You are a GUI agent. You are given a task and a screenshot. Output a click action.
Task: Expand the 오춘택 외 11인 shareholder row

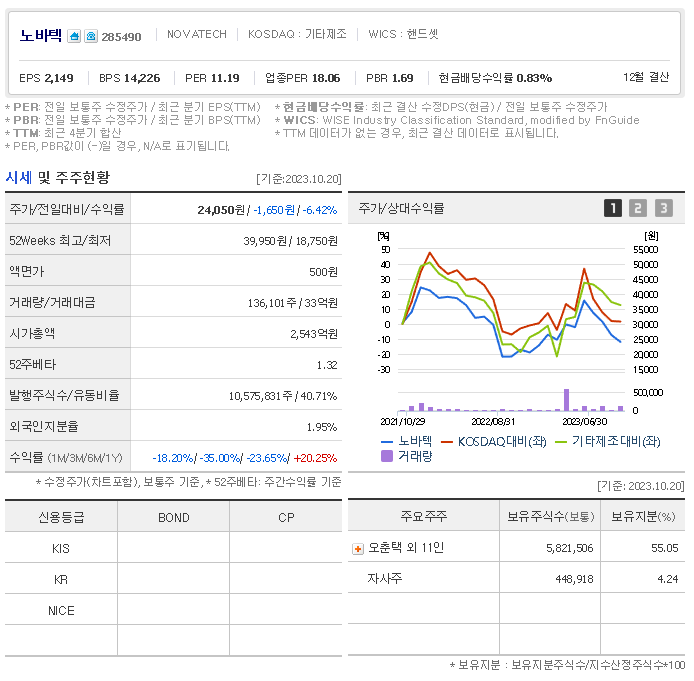point(358,549)
